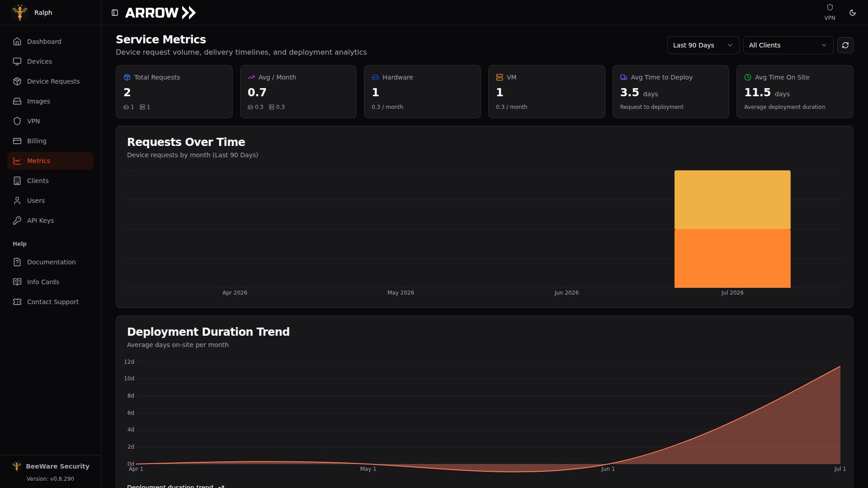868x488 pixels.
Task: Click the Avg Time On Site clock icon
Action: click(x=748, y=77)
